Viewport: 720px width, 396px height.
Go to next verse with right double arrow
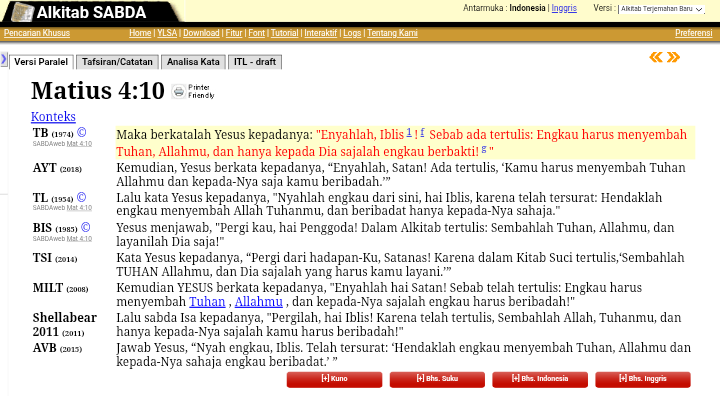coord(673,57)
